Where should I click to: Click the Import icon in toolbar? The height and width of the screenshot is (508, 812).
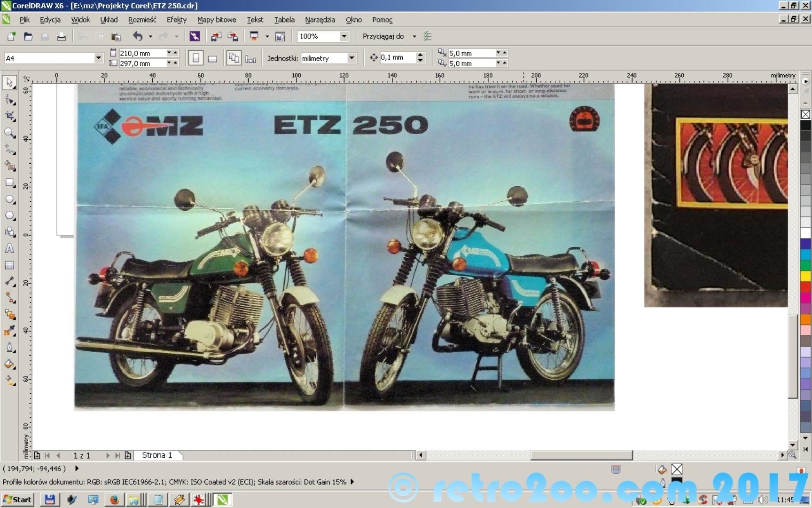(x=216, y=36)
